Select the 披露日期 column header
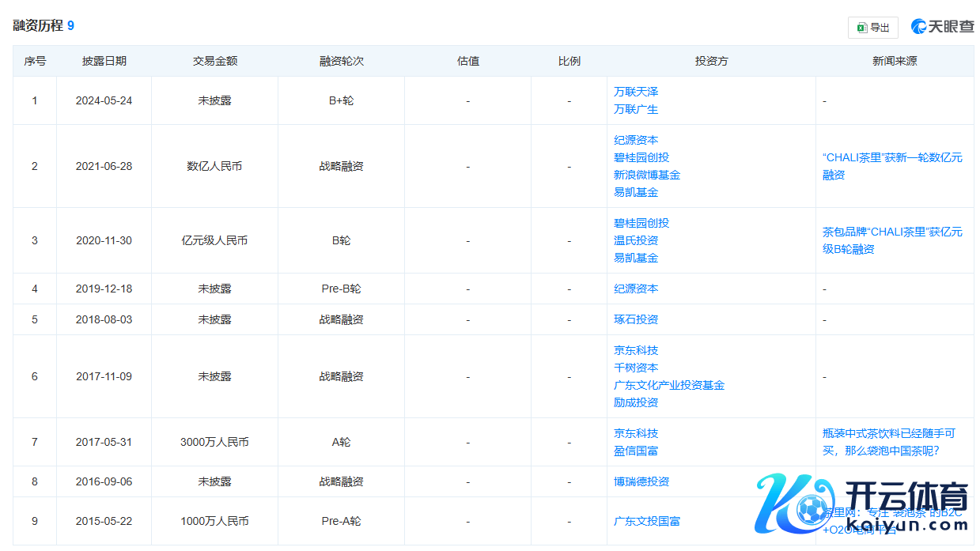The height and width of the screenshot is (551, 980). tap(104, 61)
